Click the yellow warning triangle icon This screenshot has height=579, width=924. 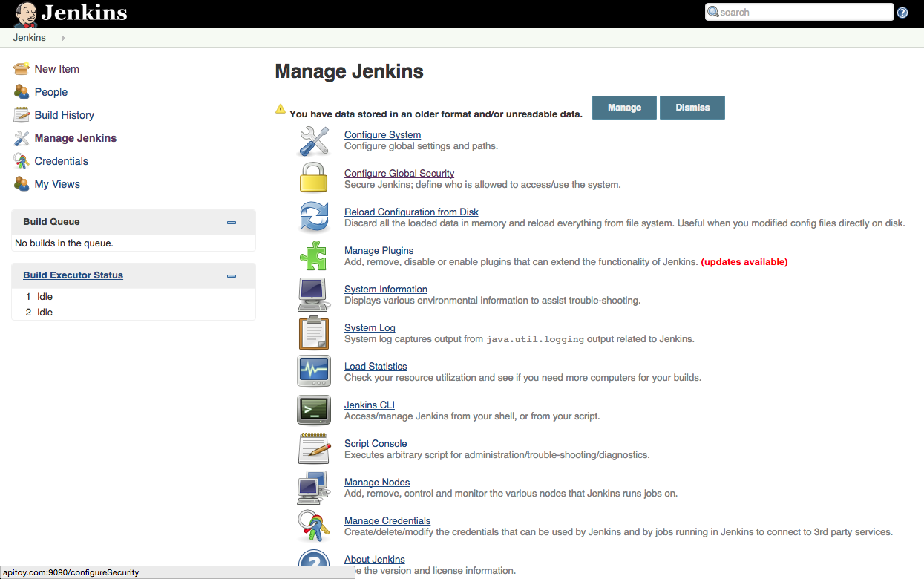coord(281,109)
